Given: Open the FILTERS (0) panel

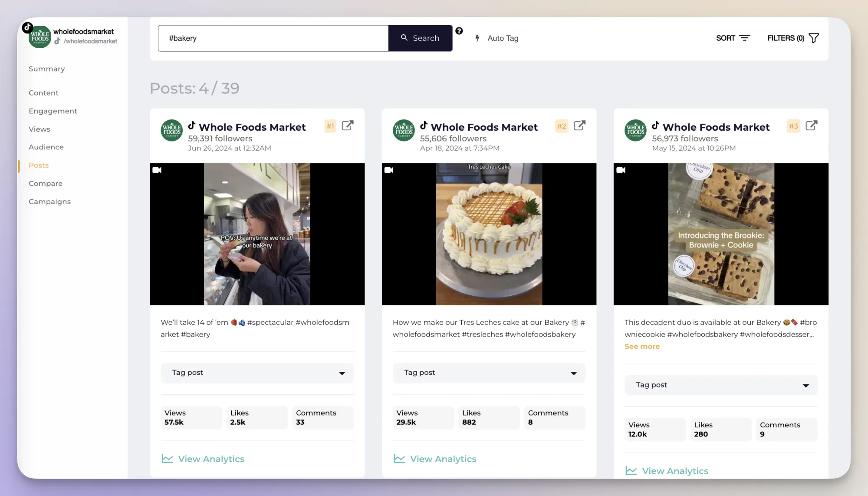Looking at the screenshot, I should 793,38.
